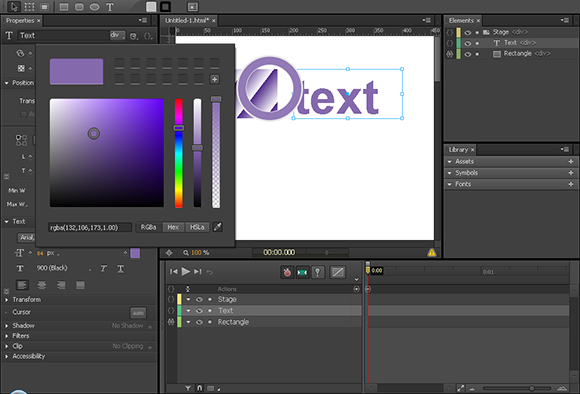Toggle Stage visibility eye in timeline
The image size is (580, 394).
click(x=199, y=299)
